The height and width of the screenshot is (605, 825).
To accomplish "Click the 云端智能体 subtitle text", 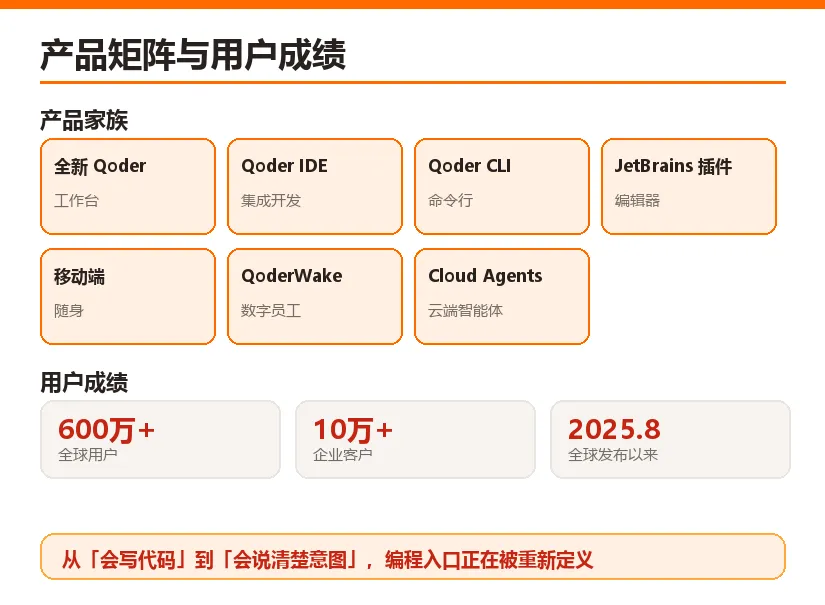I will click(x=466, y=310).
